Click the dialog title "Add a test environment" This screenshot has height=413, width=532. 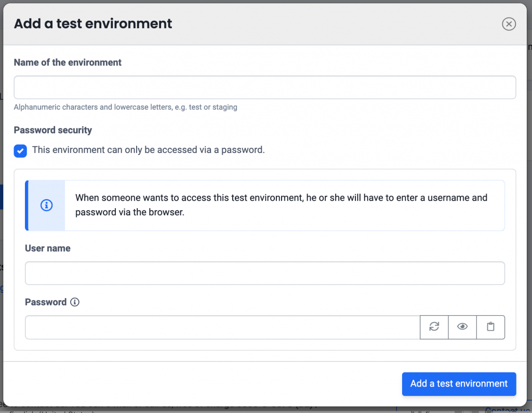93,23
